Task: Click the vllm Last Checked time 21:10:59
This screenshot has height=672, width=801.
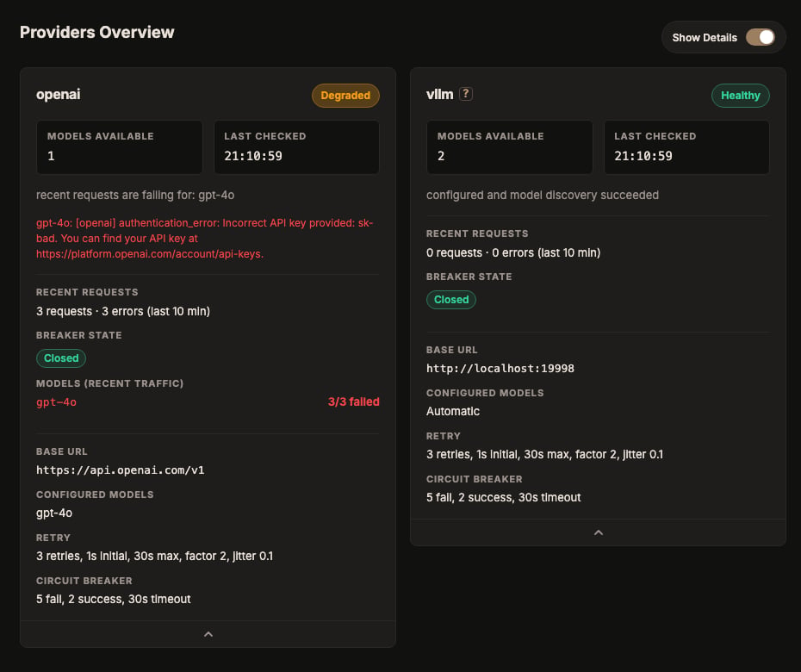Action: tap(643, 156)
